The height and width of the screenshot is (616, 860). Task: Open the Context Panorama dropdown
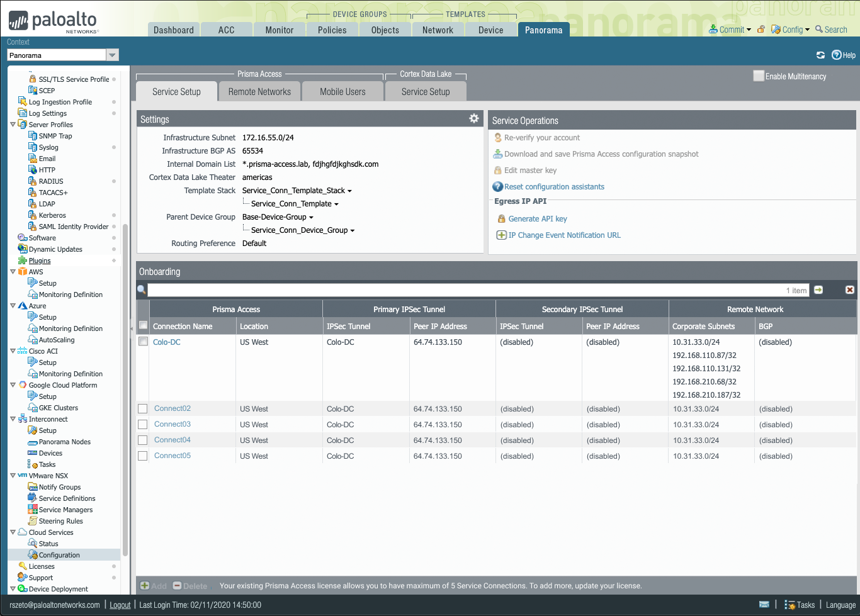tap(112, 55)
